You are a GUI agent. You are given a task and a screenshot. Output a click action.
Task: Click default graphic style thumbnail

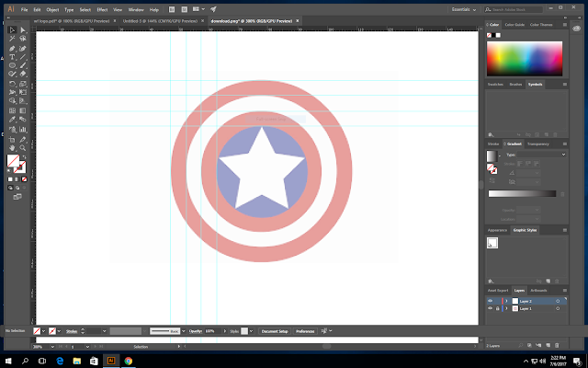point(492,243)
